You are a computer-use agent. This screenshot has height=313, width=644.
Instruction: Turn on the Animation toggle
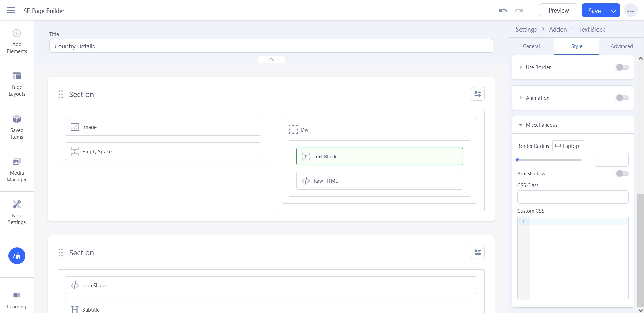coord(622,98)
